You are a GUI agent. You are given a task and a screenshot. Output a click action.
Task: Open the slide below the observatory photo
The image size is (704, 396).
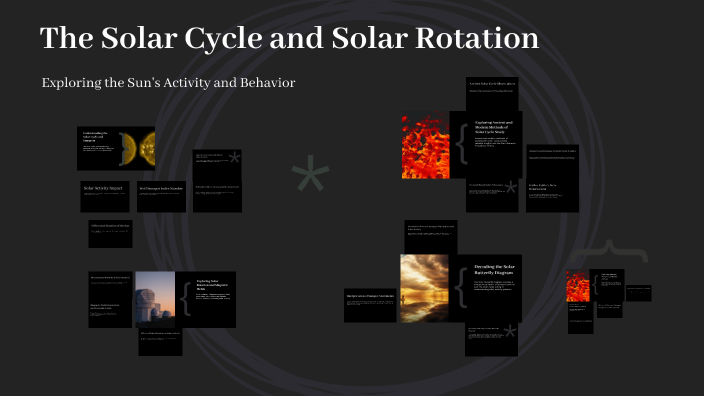pyautogui.click(x=160, y=342)
